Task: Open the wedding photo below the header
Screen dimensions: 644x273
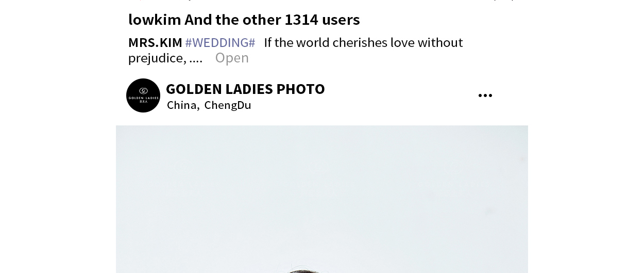Action: [x=322, y=199]
